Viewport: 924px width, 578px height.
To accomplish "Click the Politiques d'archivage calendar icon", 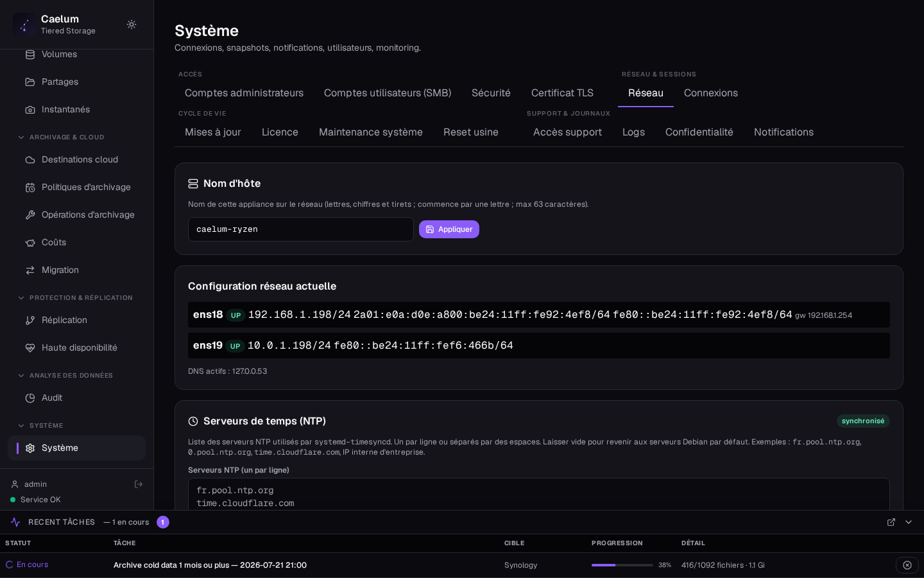I will (x=30, y=188).
